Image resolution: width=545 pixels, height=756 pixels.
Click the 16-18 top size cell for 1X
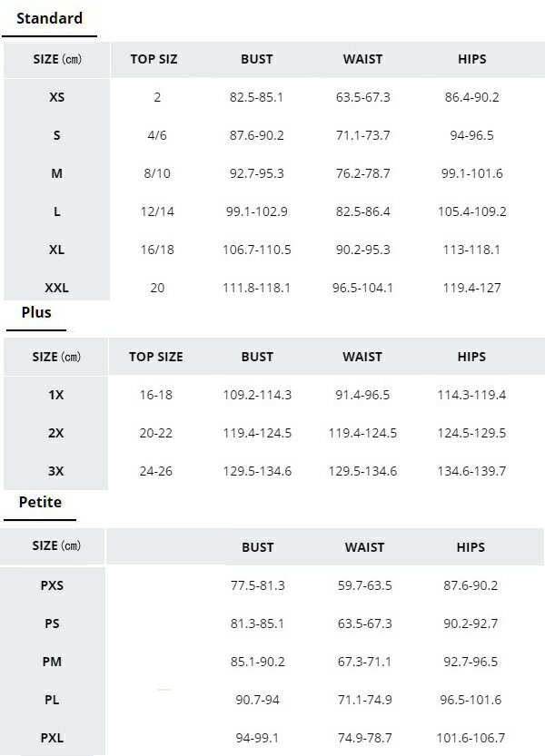point(156,395)
